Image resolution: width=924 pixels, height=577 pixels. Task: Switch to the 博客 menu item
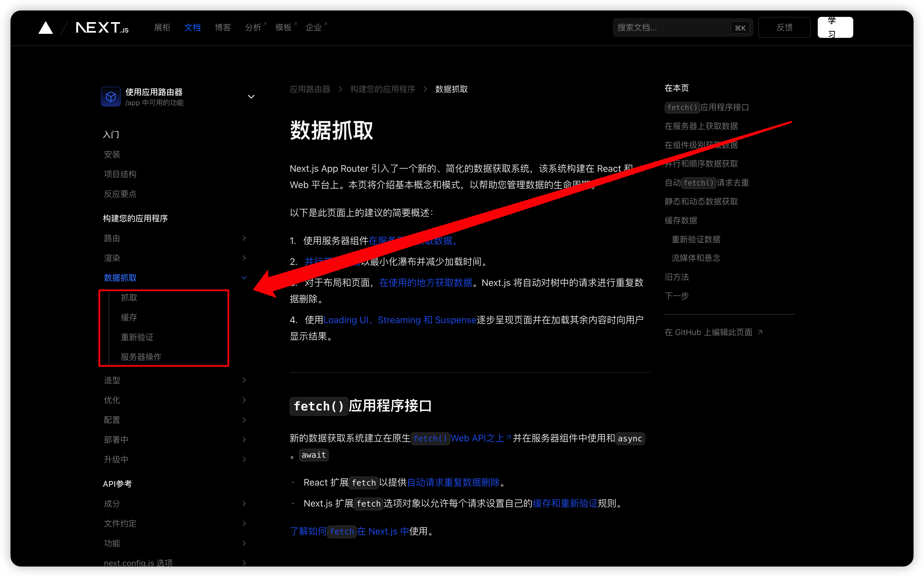point(223,27)
